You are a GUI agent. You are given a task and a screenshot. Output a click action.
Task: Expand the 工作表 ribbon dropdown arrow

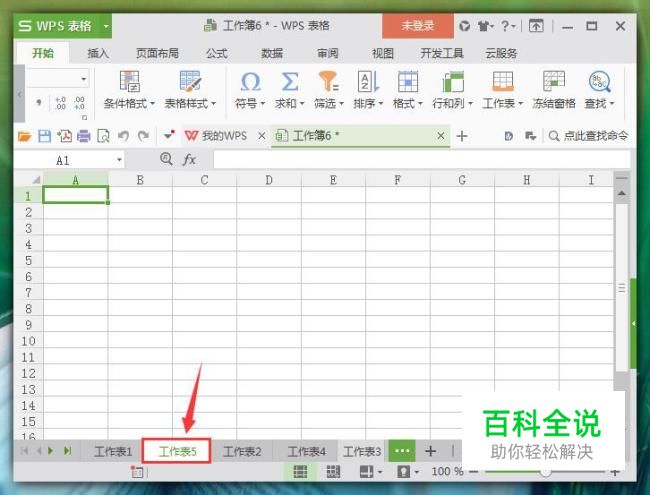(x=520, y=104)
